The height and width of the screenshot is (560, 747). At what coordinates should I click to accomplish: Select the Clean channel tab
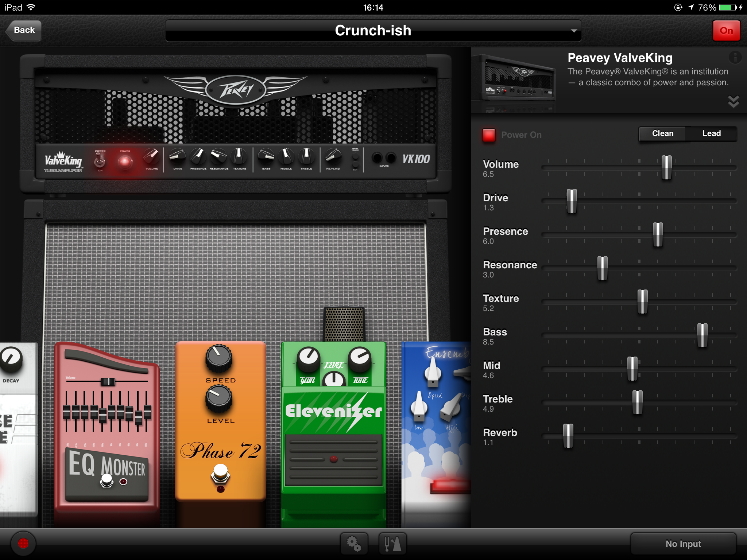[662, 133]
